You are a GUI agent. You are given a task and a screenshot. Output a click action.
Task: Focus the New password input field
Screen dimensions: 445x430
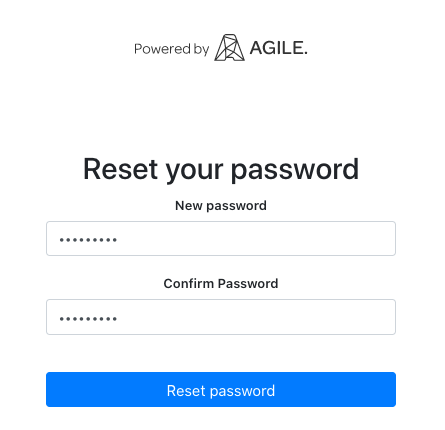coord(221,239)
